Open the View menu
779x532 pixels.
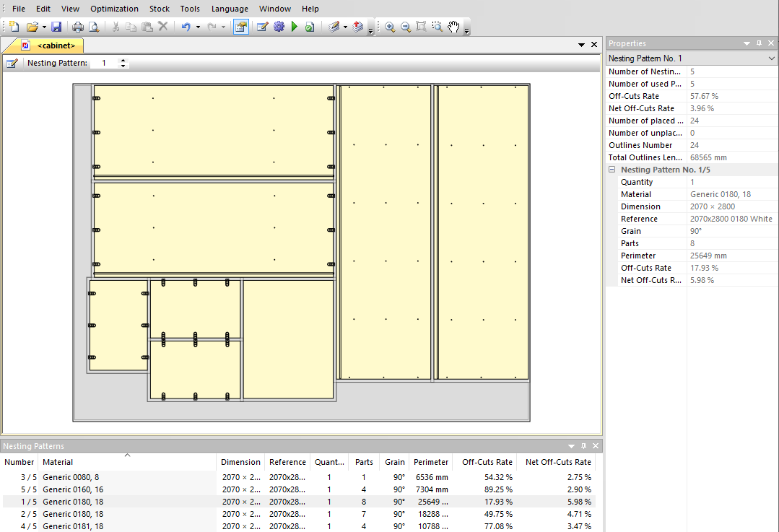point(70,9)
